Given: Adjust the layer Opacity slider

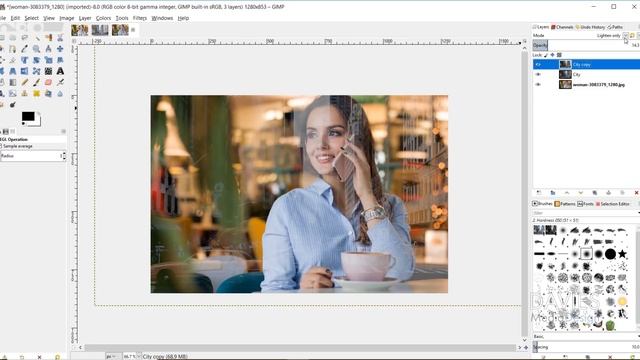Looking at the screenshot, I should (586, 45).
